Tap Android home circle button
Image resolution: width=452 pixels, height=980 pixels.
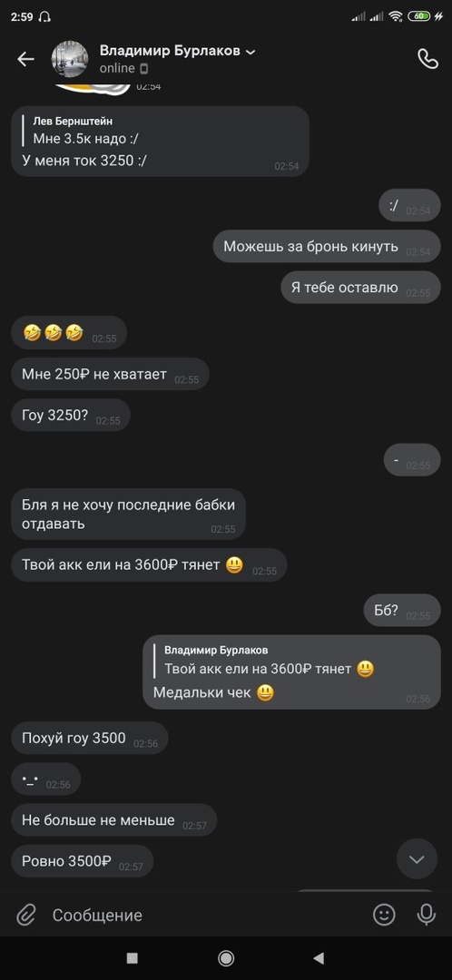pos(226,957)
